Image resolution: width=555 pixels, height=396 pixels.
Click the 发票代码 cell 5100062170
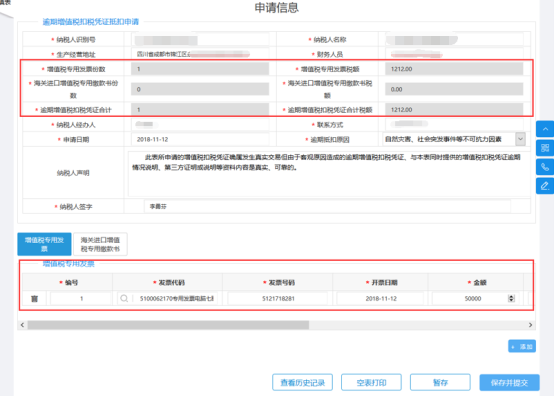pos(175,298)
